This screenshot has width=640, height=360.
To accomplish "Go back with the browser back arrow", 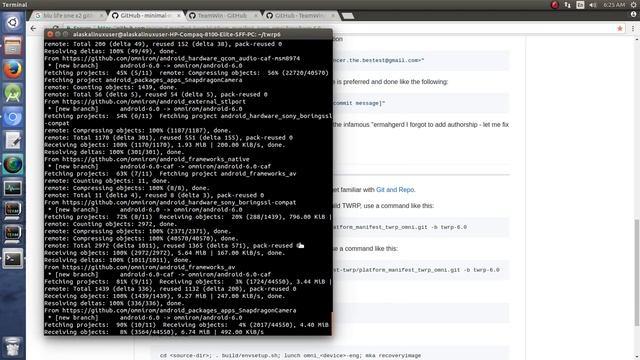I will (33, 29).
